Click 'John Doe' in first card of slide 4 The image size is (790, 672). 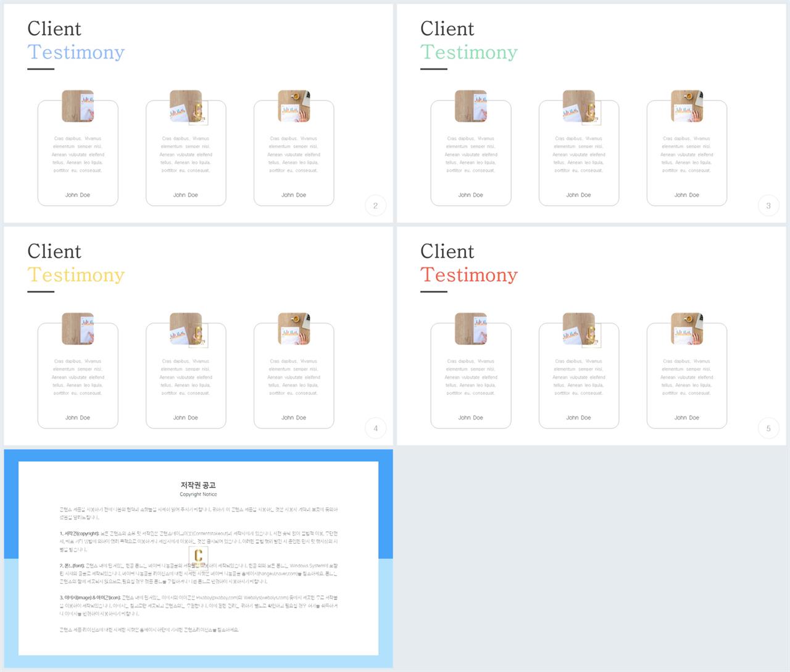click(78, 418)
